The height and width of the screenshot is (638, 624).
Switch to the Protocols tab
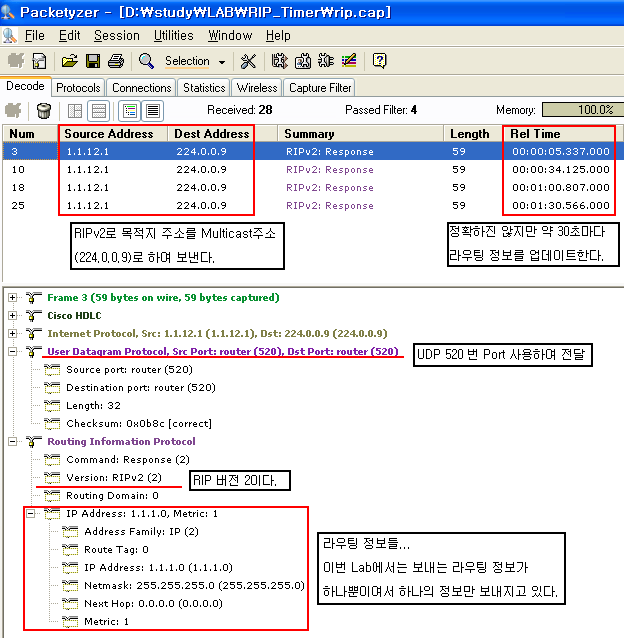point(78,88)
